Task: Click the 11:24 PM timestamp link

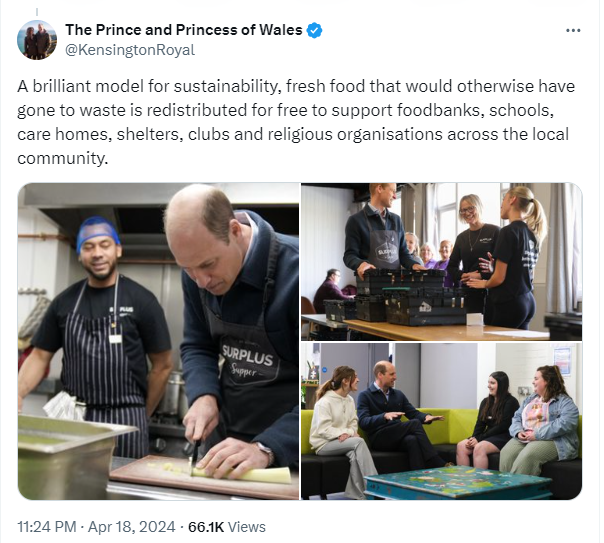Action: point(47,527)
